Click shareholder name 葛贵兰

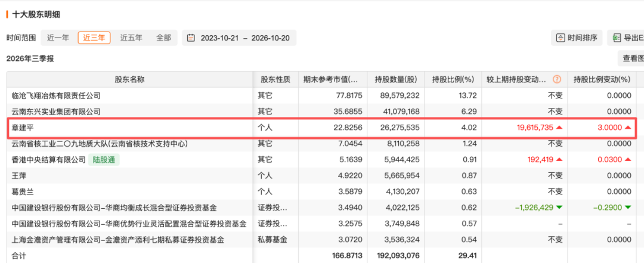[23, 192]
